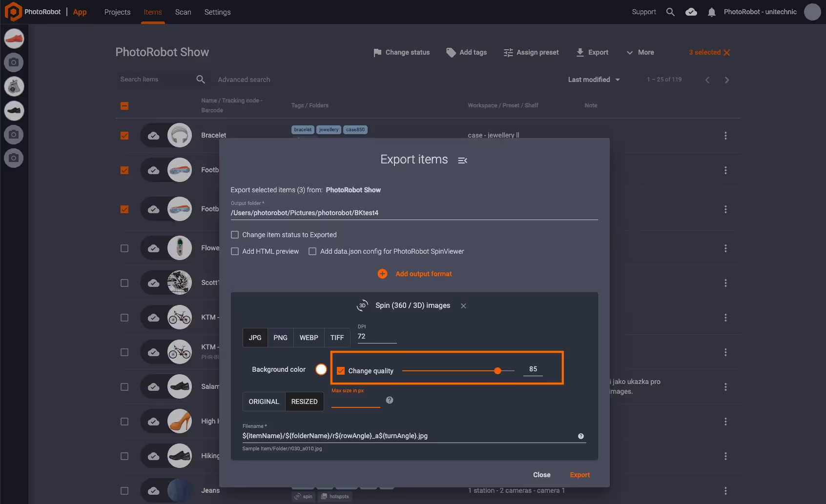The image size is (826, 504).
Task: Click the search icon beside Search items
Action: (x=201, y=79)
